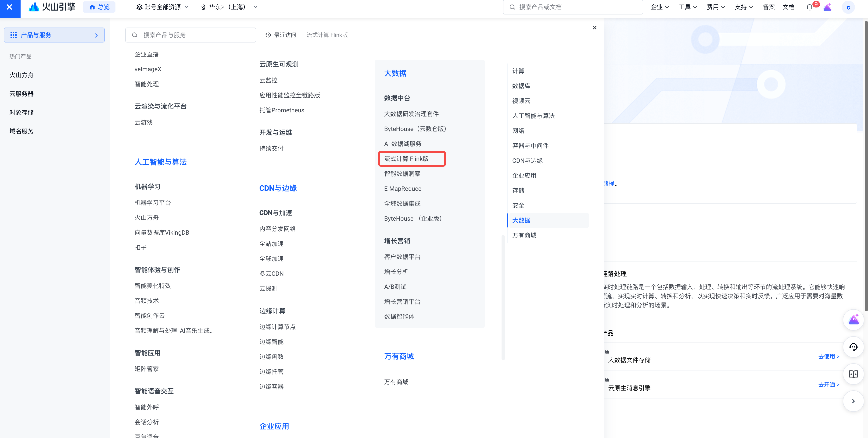Viewport: 868px width, 438px height.
Task: Open the documentation book floating icon
Action: point(853,374)
